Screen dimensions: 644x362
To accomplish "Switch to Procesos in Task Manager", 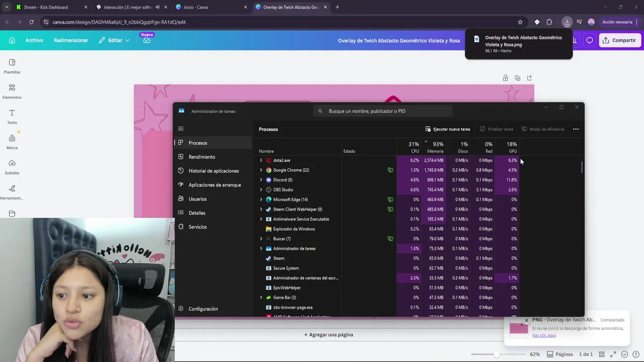I will tap(213, 143).
